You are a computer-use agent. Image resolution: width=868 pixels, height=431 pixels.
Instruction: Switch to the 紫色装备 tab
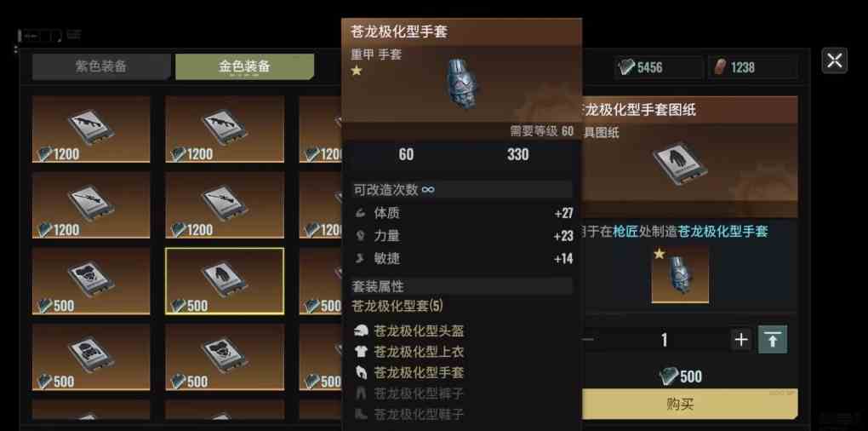(x=101, y=67)
